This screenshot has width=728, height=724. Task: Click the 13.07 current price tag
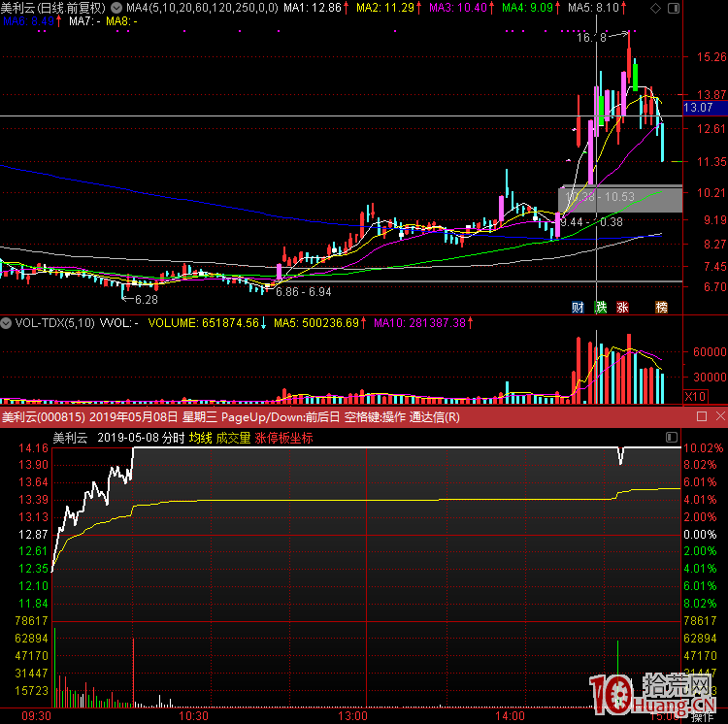[x=706, y=108]
